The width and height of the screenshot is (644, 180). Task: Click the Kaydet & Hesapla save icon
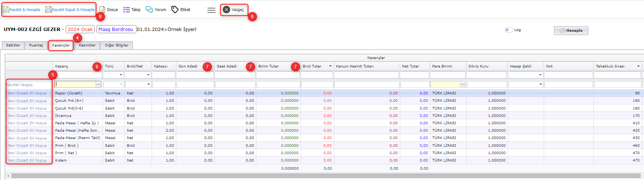[x=6, y=10]
